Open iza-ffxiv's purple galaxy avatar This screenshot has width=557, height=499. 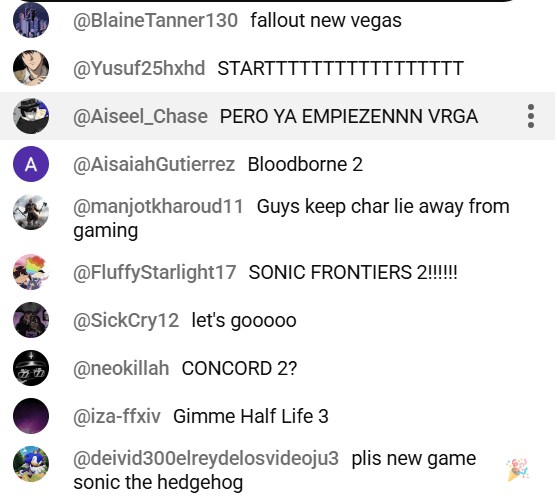click(31, 416)
